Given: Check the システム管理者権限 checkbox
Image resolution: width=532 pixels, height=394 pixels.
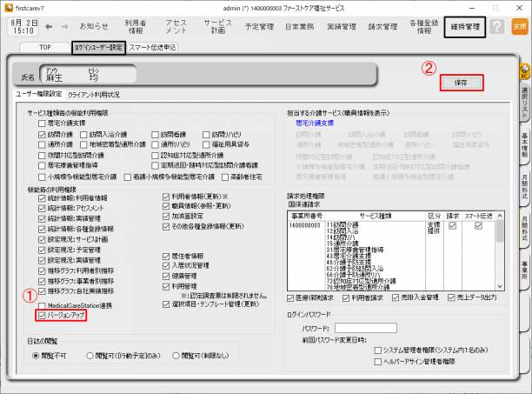Looking at the screenshot, I should pos(376,349).
